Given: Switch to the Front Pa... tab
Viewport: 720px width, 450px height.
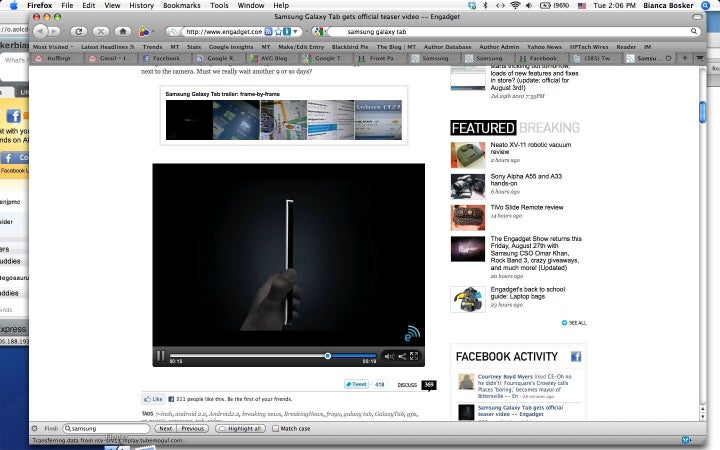Looking at the screenshot, I should (379, 58).
